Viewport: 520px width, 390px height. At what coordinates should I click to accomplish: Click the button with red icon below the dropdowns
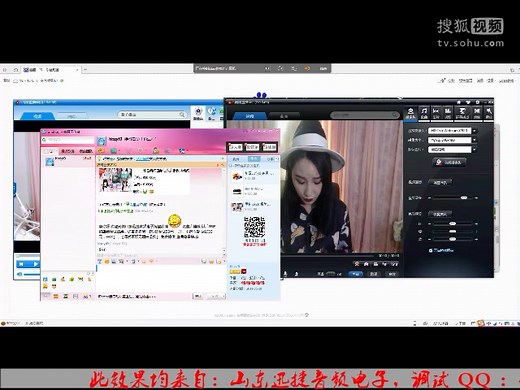click(x=449, y=162)
